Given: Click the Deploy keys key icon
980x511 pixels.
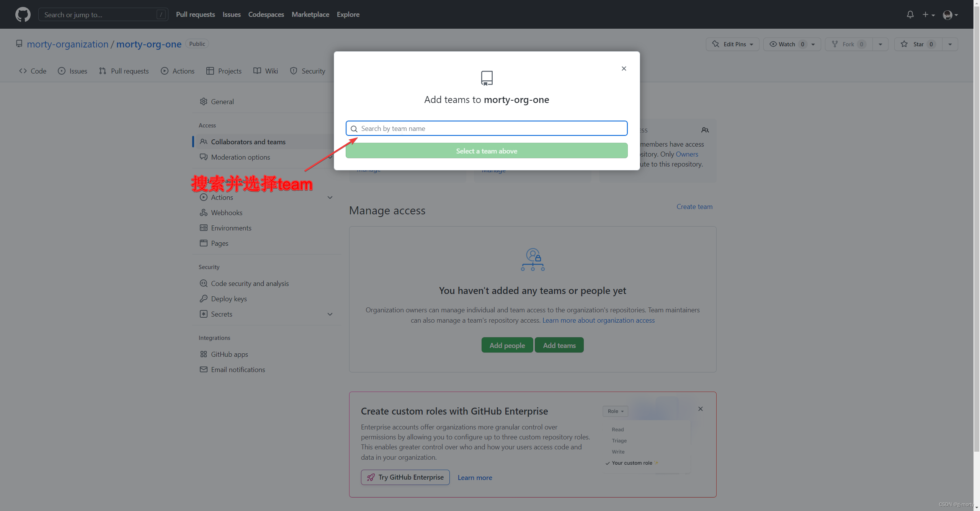Looking at the screenshot, I should tap(204, 299).
